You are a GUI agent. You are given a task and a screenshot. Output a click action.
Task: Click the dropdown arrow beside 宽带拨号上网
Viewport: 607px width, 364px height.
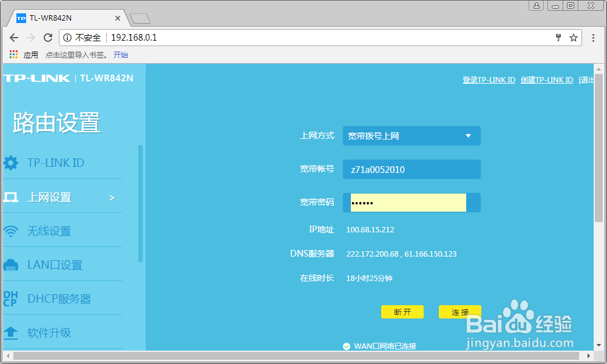click(468, 136)
